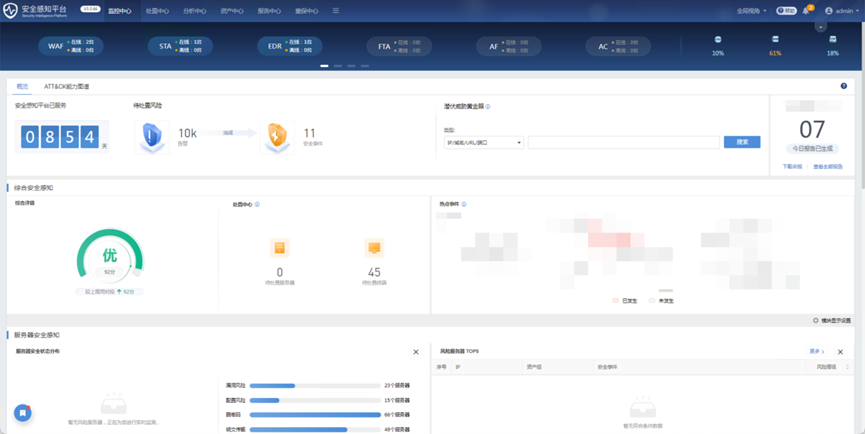Click progress bar showing 23个服务器
865x434 pixels.
coord(315,385)
